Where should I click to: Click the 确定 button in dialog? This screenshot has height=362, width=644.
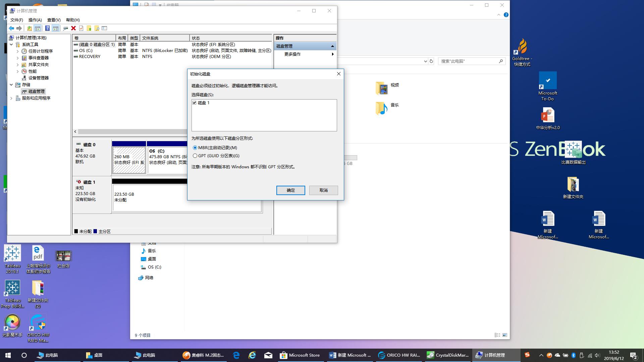[290, 190]
